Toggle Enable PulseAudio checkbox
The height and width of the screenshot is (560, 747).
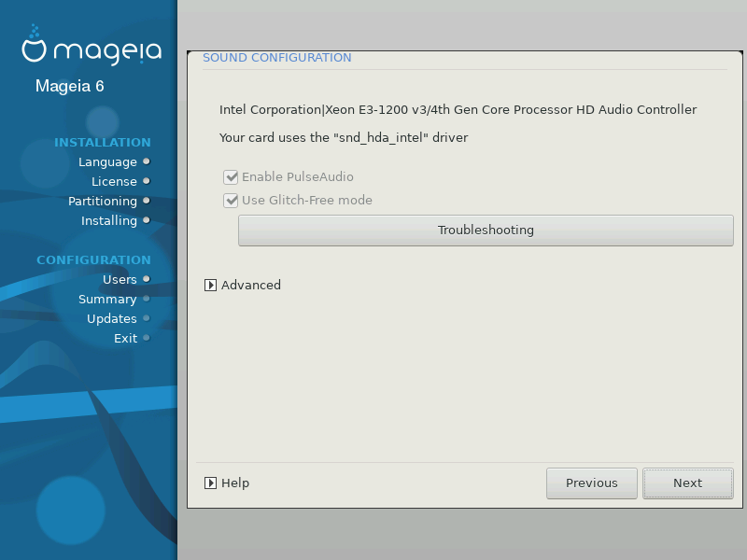(231, 177)
